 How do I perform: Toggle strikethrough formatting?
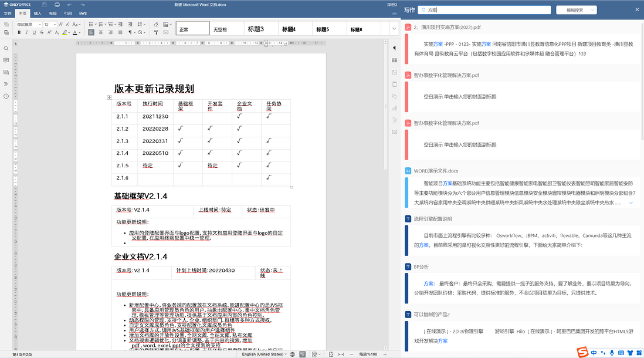coord(42,32)
